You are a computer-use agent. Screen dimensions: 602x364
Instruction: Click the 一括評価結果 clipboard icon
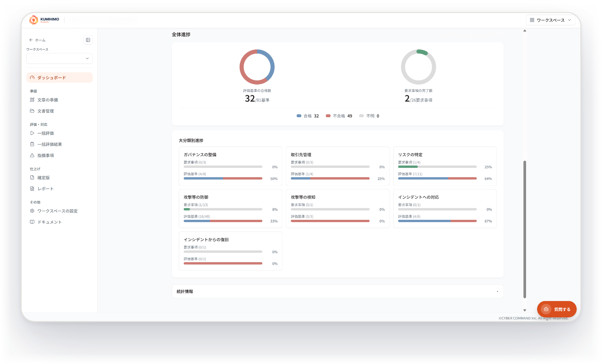pos(32,144)
